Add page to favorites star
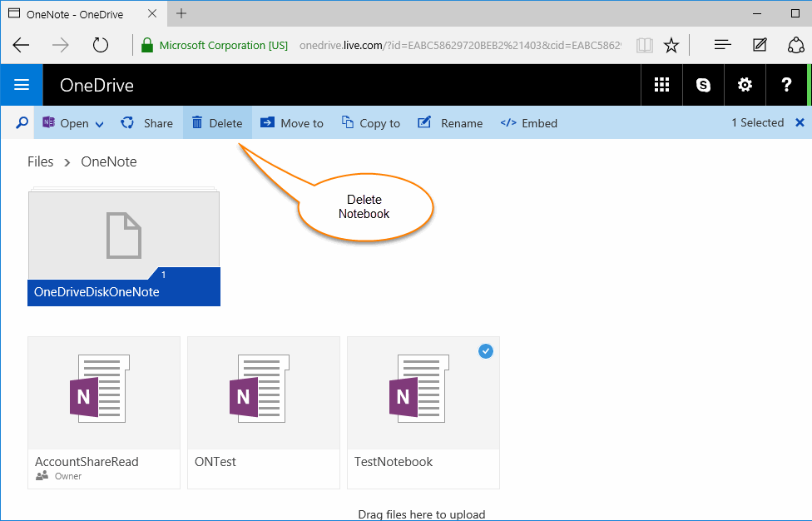This screenshot has width=812, height=521. click(x=671, y=45)
